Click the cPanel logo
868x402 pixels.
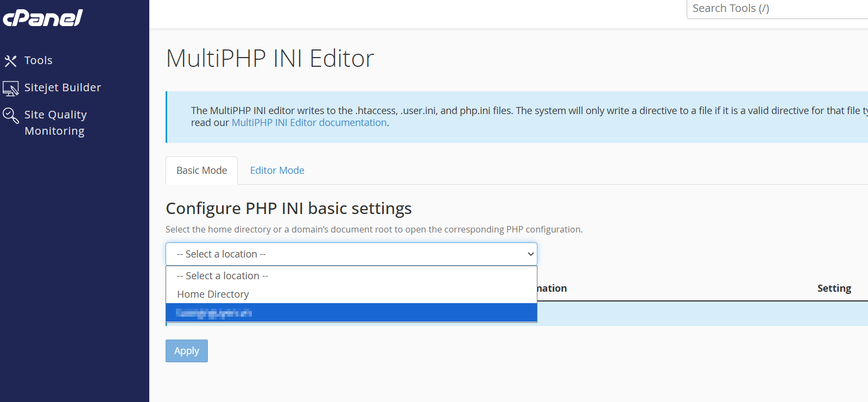point(43,18)
